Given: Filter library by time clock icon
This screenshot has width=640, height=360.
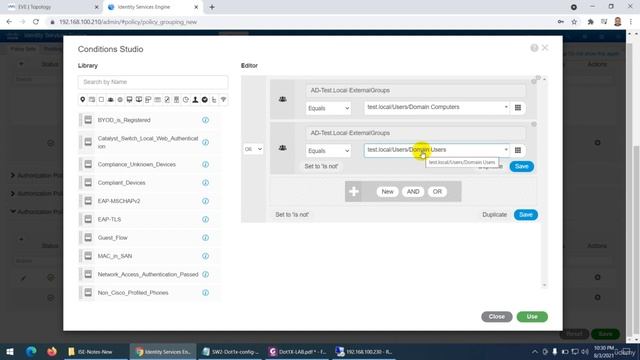Looking at the screenshot, I should pos(186,100).
